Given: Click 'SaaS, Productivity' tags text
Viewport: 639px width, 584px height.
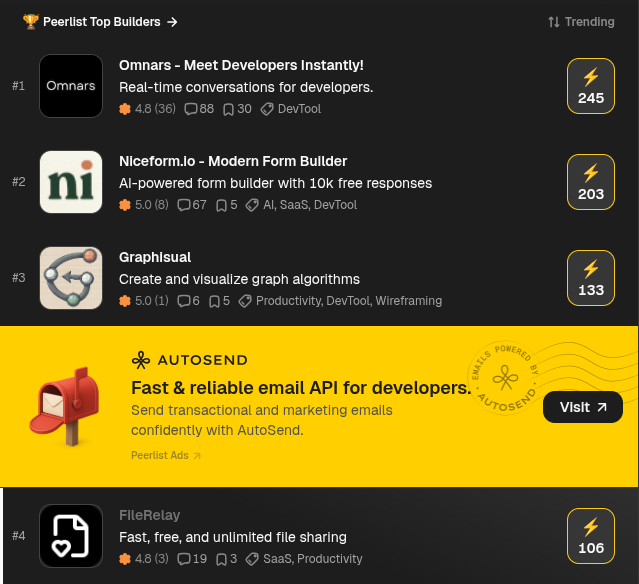Looking at the screenshot, I should [313, 559].
